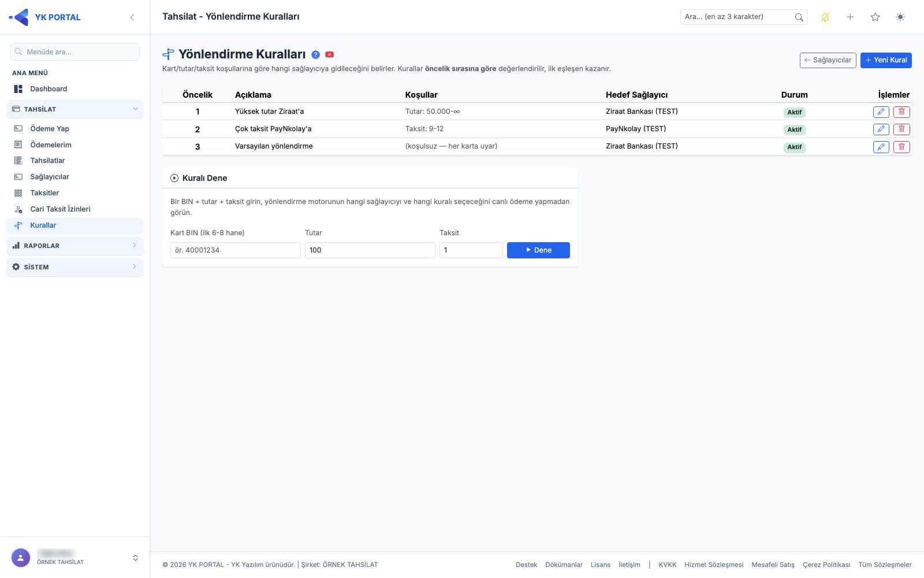Open Ödemelerim in sidebar
This screenshot has height=578, width=924.
(x=75, y=144)
